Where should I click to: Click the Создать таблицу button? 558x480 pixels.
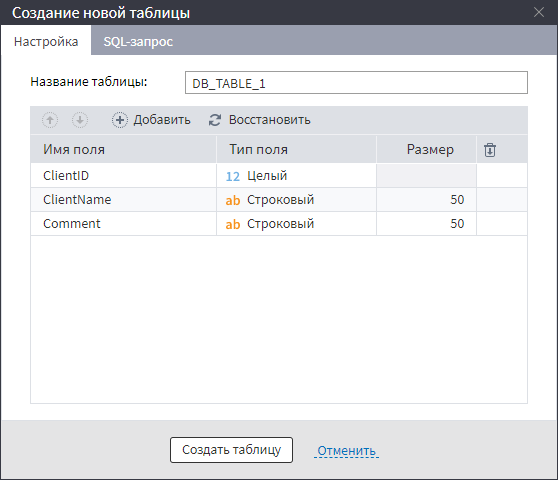tap(231, 450)
